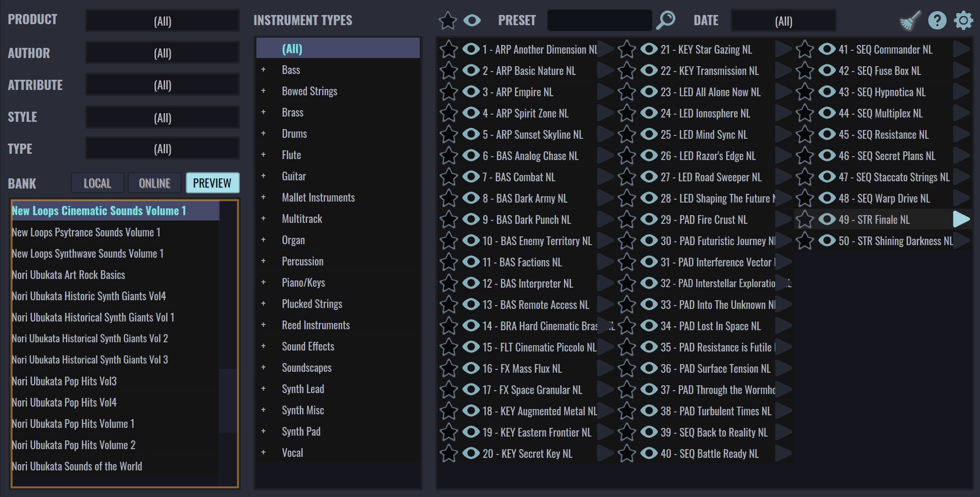This screenshot has height=497, width=980.
Task: Favorite the preset ARP Empire NL
Action: (448, 92)
